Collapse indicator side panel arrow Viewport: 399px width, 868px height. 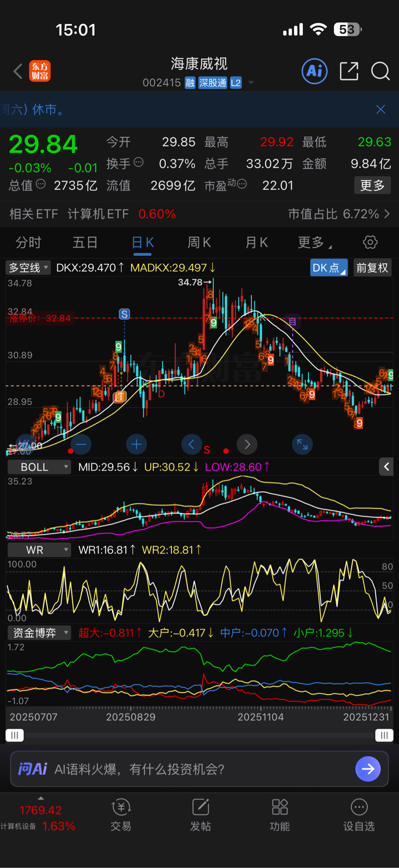point(386,467)
